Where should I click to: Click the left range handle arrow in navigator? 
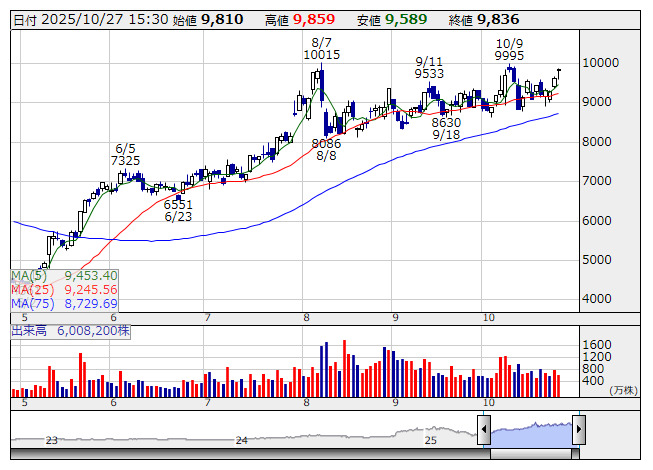[484, 429]
